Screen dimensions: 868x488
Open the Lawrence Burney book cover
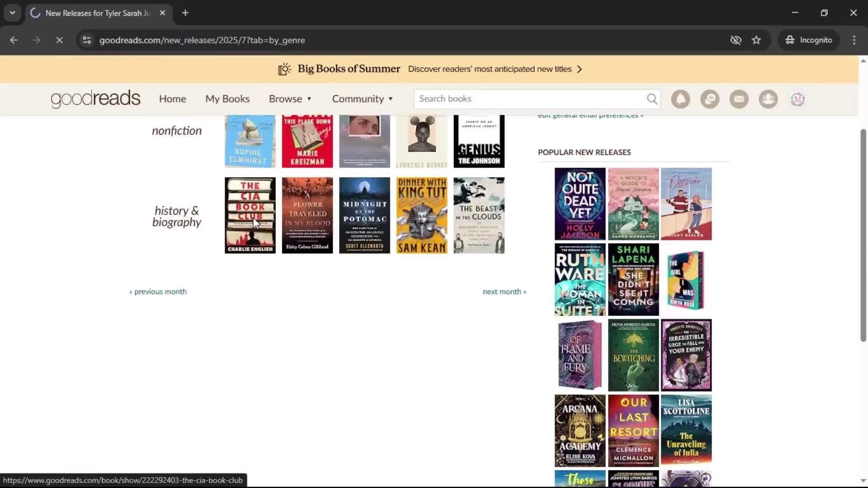click(422, 141)
